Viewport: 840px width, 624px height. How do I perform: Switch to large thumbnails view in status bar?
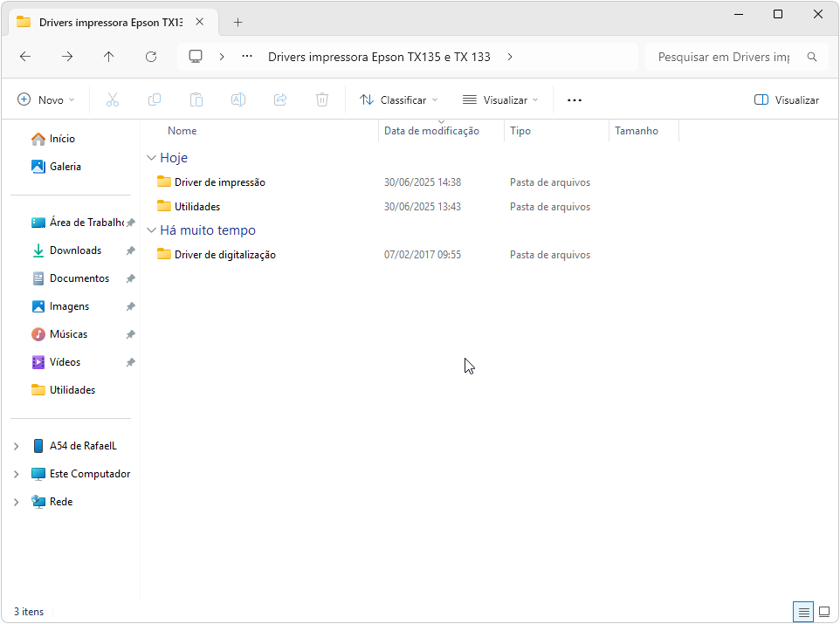[824, 612]
